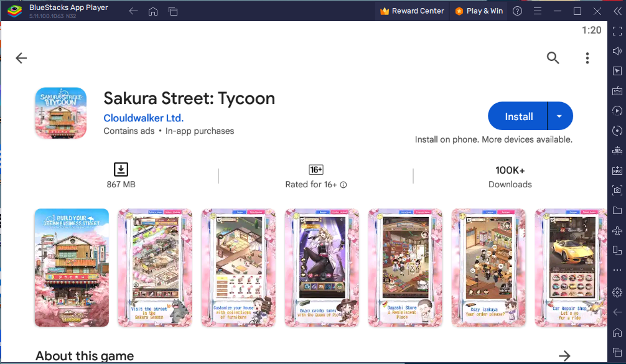This screenshot has width=626, height=364.
Task: Open the Visit the street in Sakura Season screenshot
Action: tap(155, 268)
